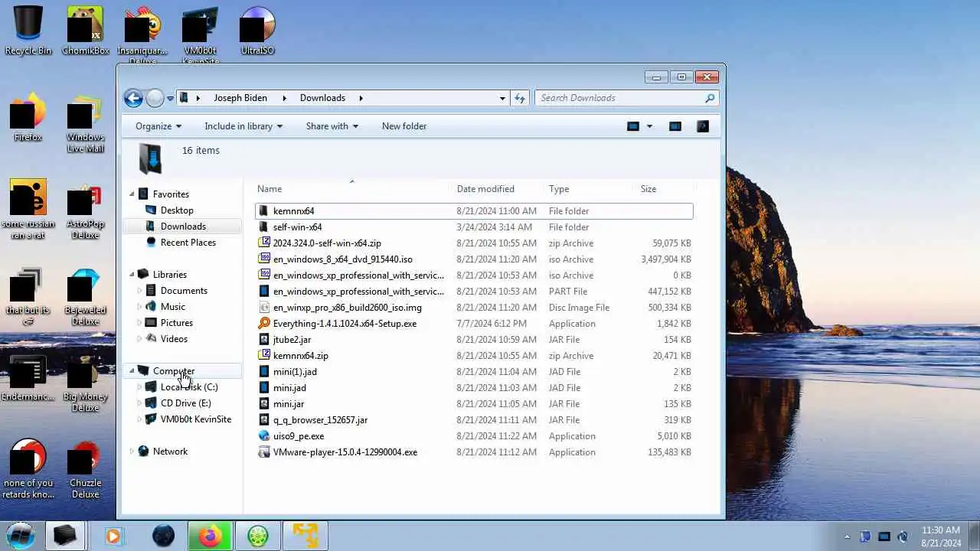Select the jtube2.jar file
The image size is (980, 551).
(x=292, y=340)
